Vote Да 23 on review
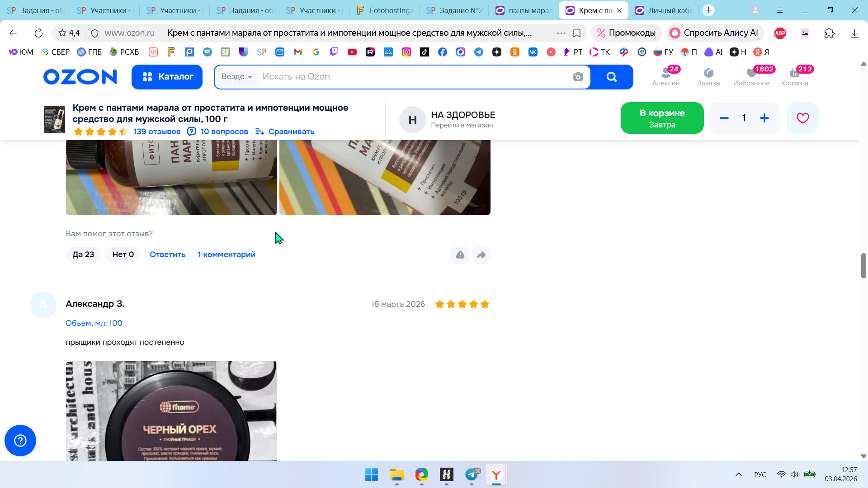 point(83,254)
